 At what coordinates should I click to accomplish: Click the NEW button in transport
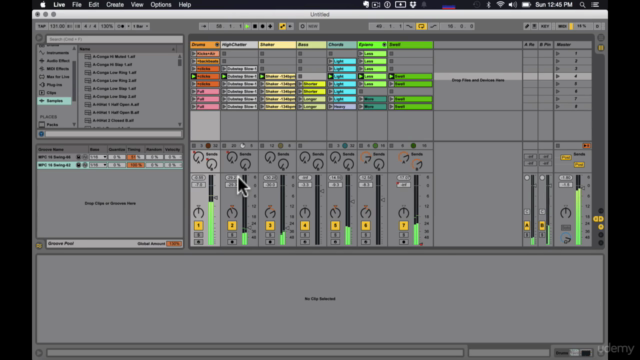pos(313,26)
